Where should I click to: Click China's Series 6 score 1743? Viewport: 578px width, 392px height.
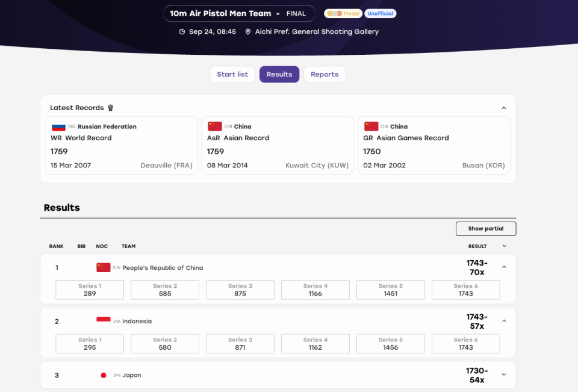(465, 293)
